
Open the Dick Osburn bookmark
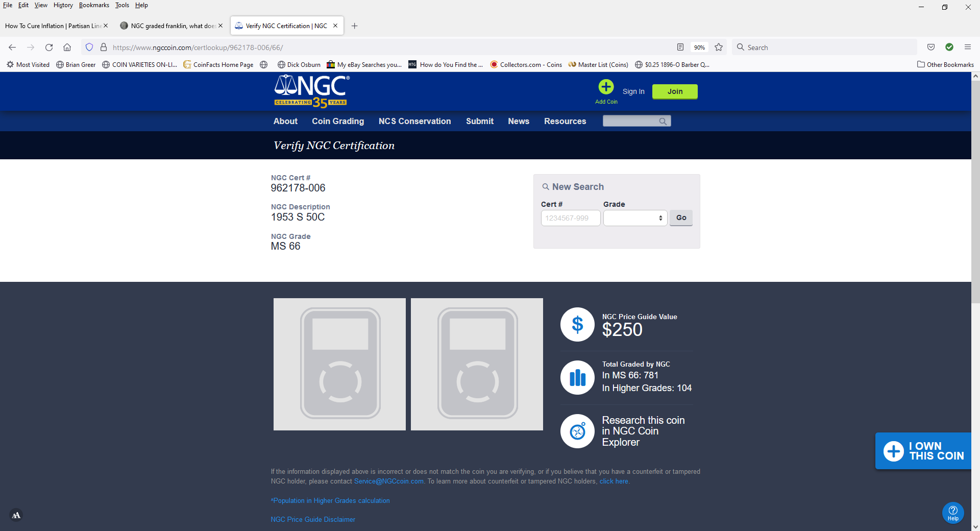click(299, 64)
